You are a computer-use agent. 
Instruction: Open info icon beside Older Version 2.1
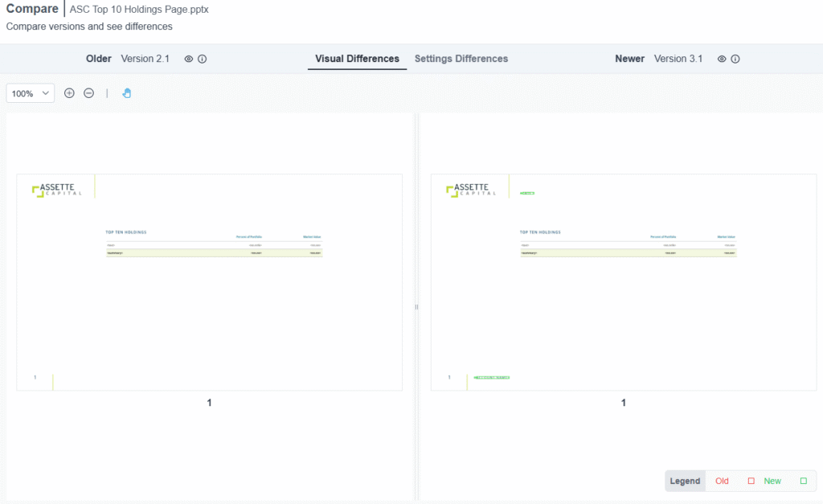point(203,59)
